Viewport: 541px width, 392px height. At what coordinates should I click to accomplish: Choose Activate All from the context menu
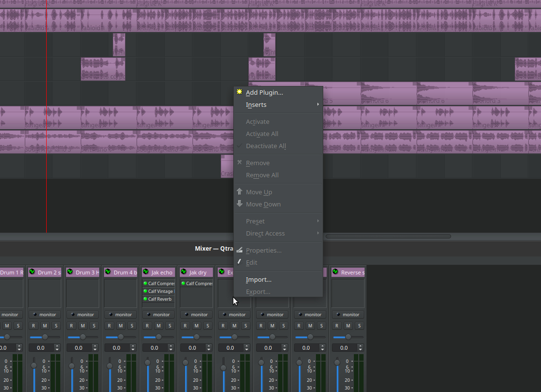coord(278,134)
